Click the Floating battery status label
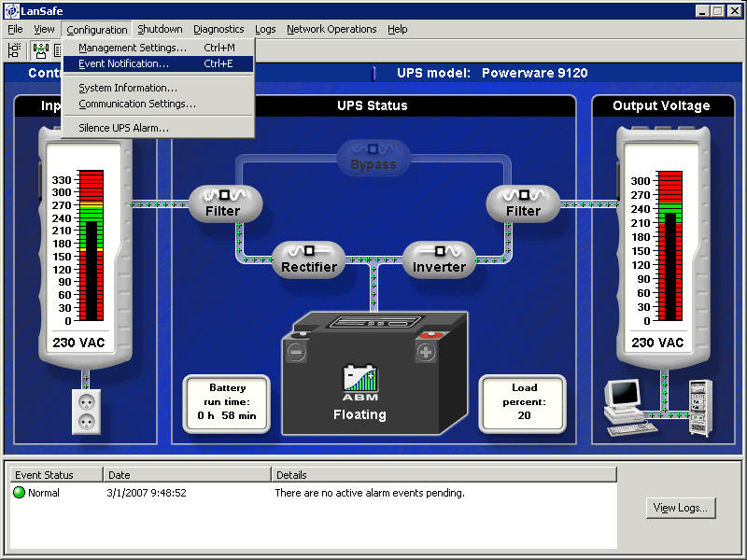Image resolution: width=747 pixels, height=560 pixels. click(359, 414)
